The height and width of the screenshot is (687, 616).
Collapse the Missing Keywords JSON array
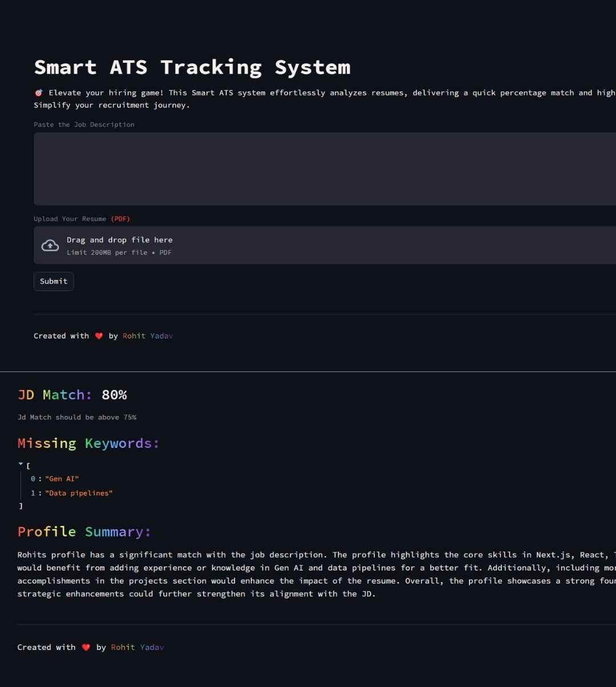21,464
